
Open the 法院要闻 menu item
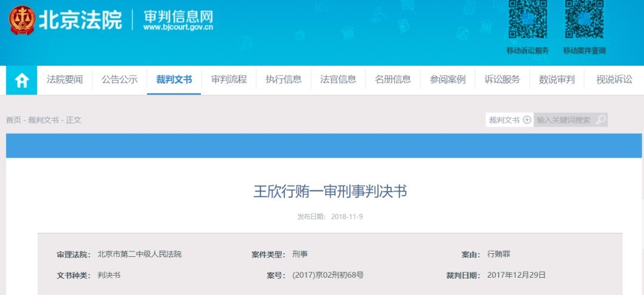click(x=65, y=79)
